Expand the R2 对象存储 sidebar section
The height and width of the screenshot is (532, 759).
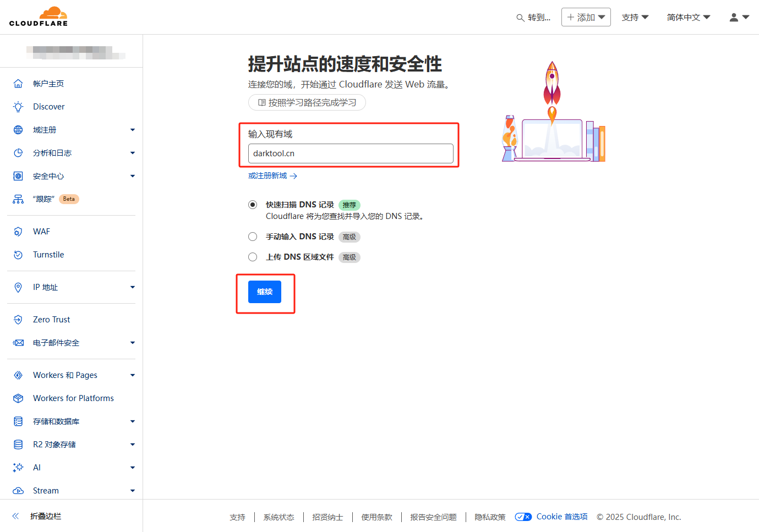(x=133, y=445)
